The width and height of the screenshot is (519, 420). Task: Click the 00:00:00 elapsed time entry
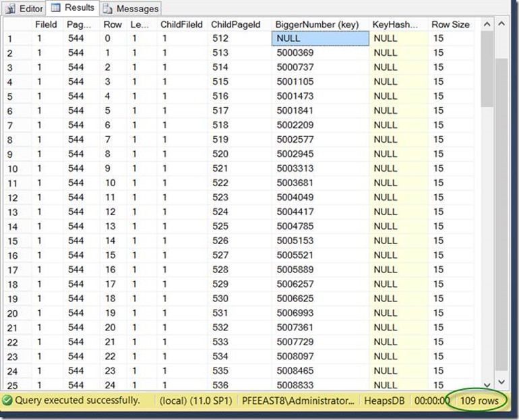(432, 401)
